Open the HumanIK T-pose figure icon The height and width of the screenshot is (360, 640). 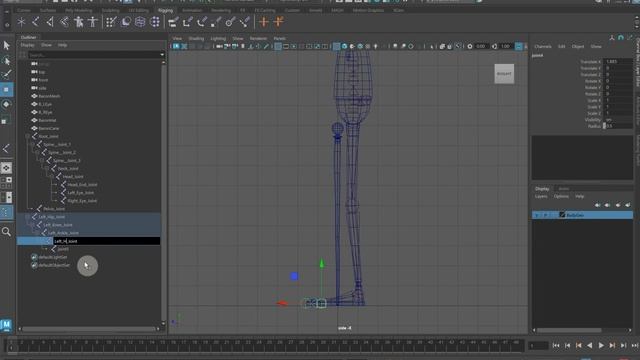(x=93, y=22)
